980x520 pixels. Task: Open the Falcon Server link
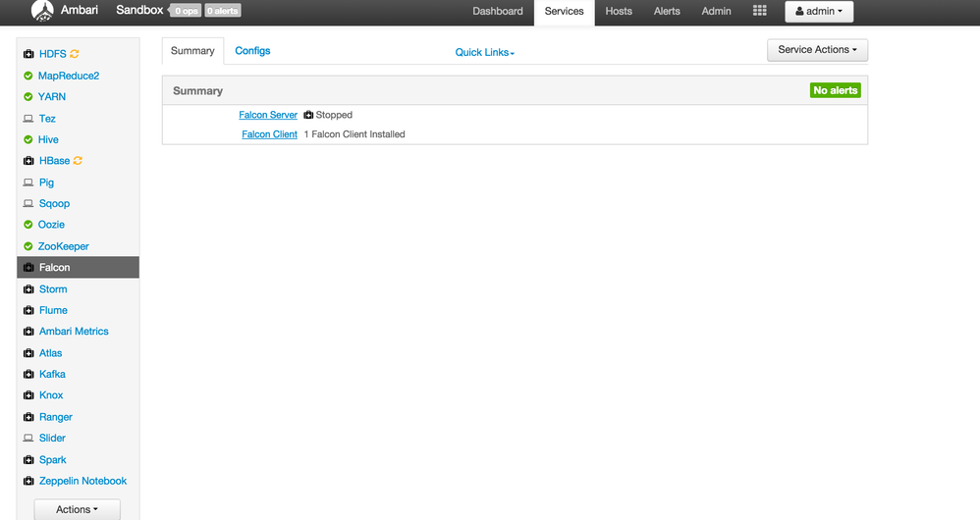[x=268, y=115]
